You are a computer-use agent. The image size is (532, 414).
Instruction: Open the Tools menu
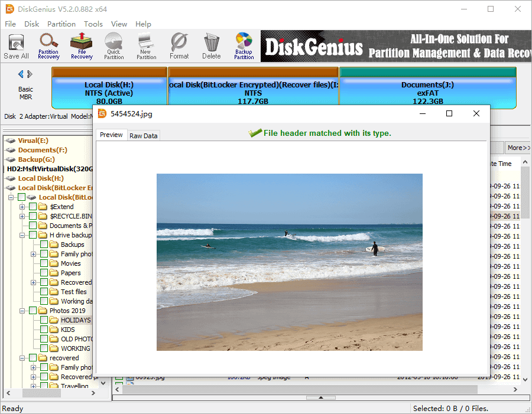coord(93,24)
